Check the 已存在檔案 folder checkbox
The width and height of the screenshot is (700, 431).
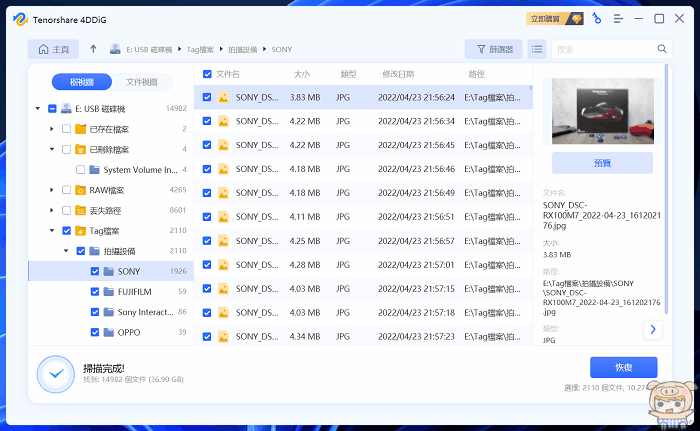pos(67,129)
